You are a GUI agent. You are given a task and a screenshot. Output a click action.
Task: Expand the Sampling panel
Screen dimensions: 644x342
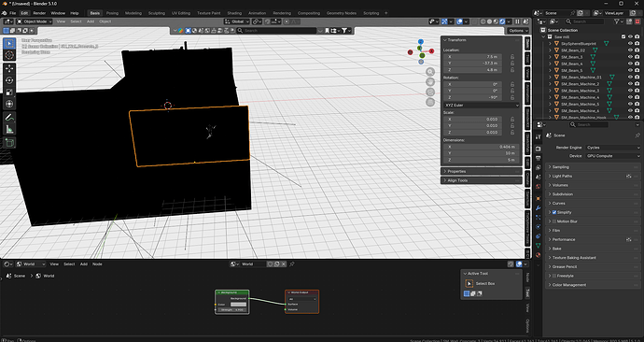(x=593, y=167)
